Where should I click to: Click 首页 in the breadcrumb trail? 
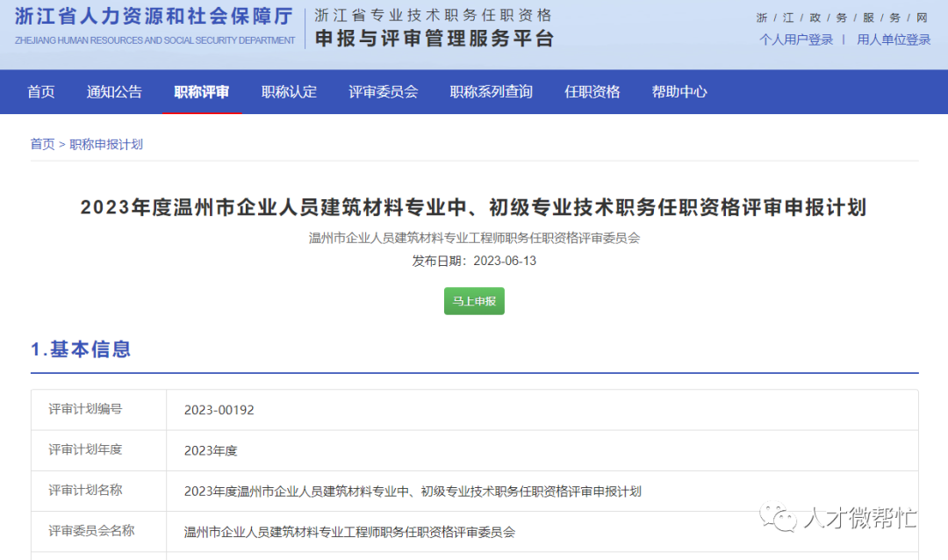tap(41, 145)
